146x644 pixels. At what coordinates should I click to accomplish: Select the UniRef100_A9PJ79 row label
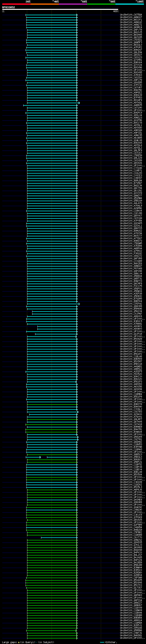pyautogui.click(x=131, y=80)
